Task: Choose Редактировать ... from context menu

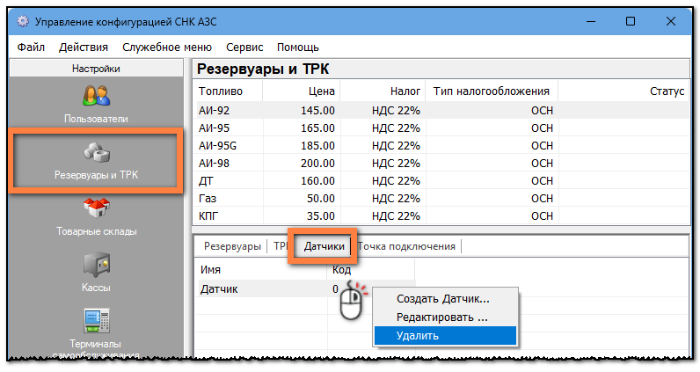Action: (445, 318)
